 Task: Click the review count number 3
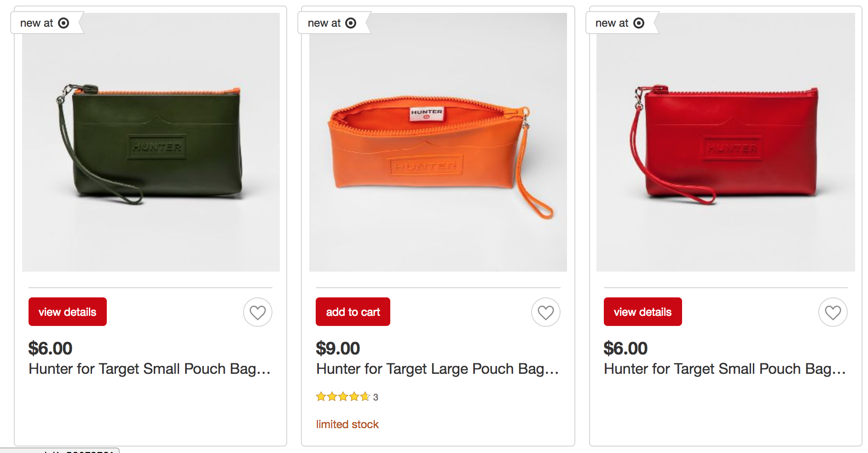click(376, 397)
